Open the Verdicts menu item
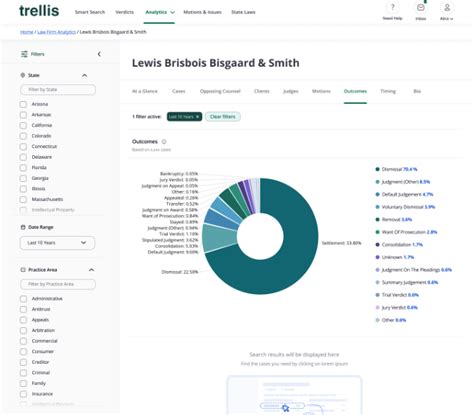474x415 pixels. (124, 12)
